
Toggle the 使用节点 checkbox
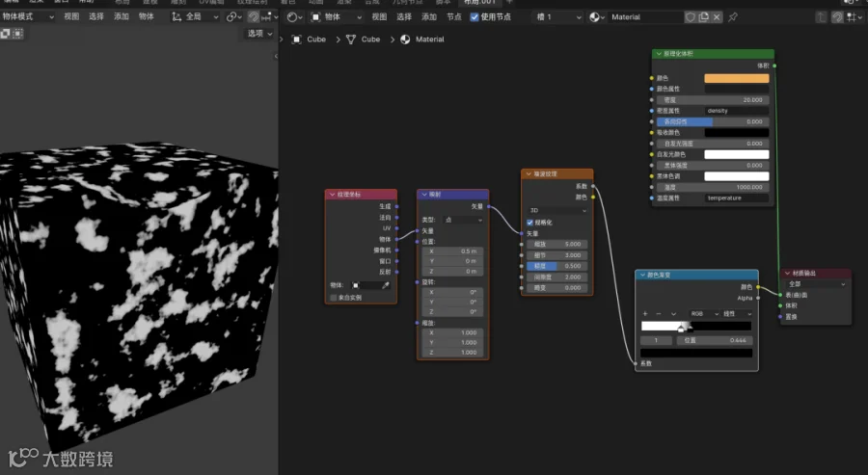(x=475, y=17)
